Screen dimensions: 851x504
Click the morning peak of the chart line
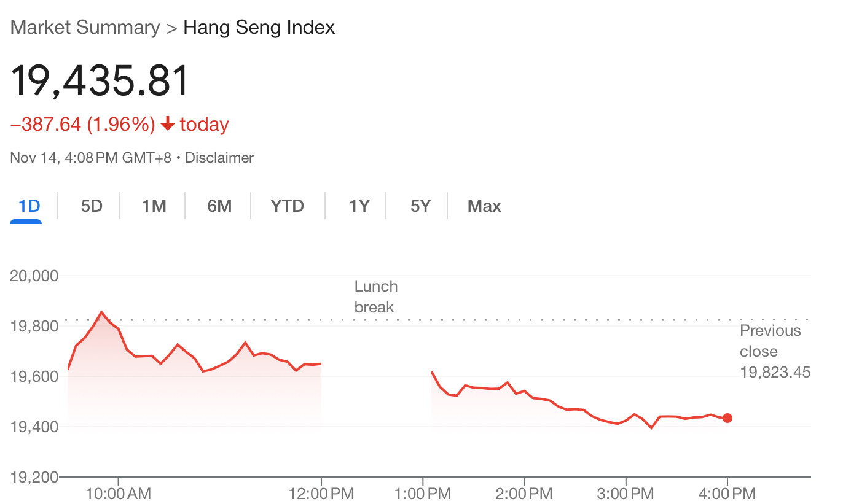click(x=101, y=312)
